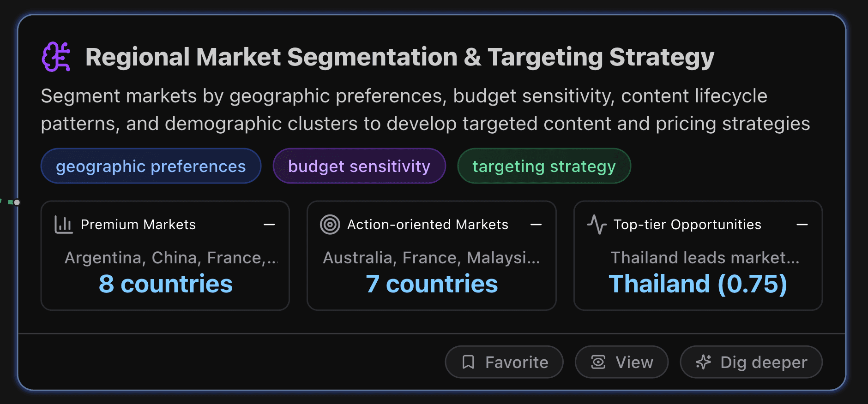
Task: Click the connector handle on card's left edge
Action: click(17, 202)
